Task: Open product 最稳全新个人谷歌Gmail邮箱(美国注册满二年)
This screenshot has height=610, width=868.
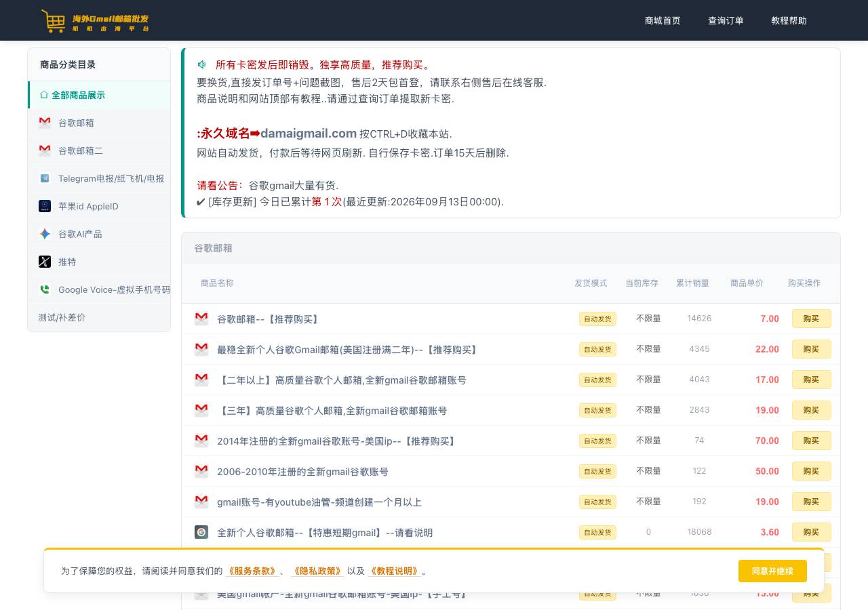Action: tap(349, 350)
